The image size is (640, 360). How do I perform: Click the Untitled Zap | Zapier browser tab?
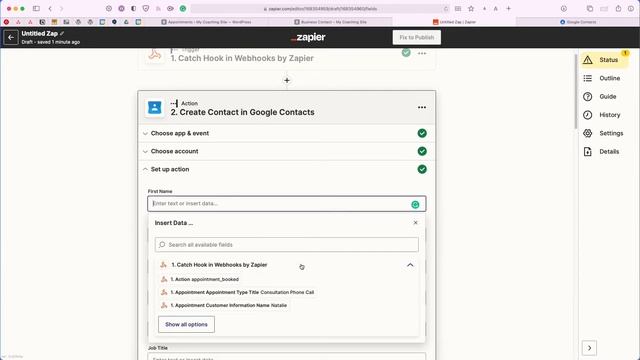click(x=454, y=22)
